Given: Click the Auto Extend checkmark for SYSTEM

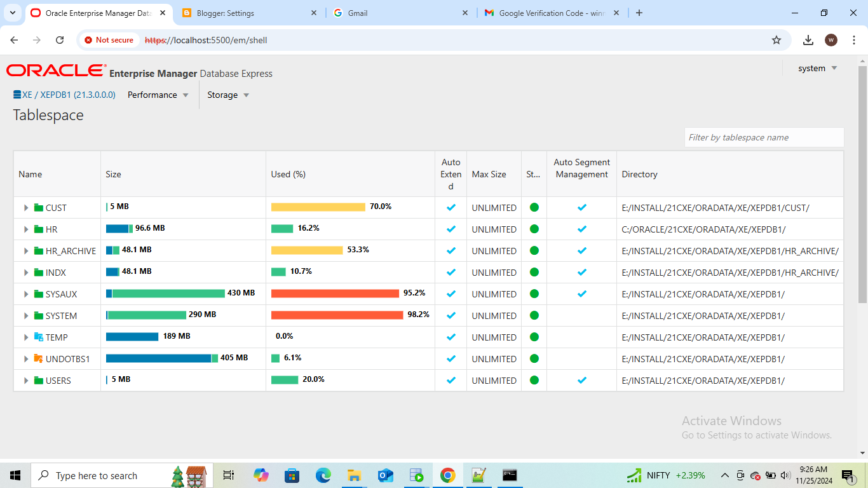Looking at the screenshot, I should pyautogui.click(x=451, y=315).
